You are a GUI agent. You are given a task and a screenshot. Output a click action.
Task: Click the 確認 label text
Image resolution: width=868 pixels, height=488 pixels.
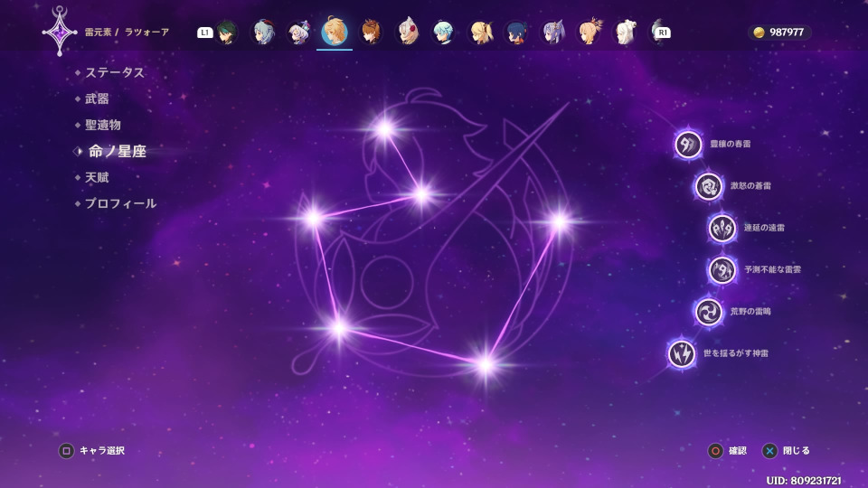coord(738,451)
